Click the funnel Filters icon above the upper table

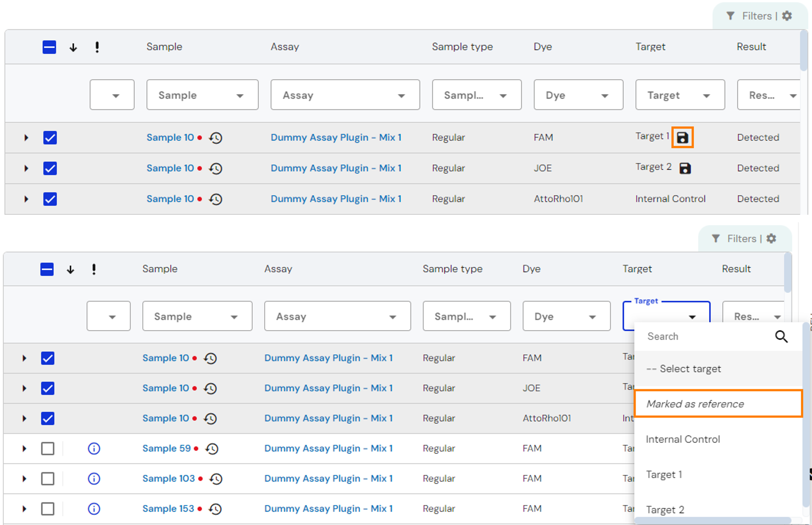click(730, 16)
